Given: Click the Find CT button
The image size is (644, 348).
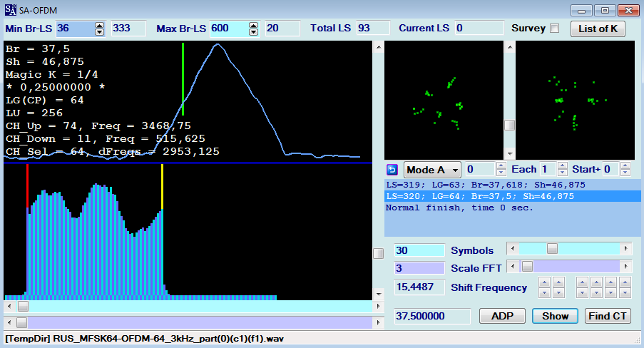Looking at the screenshot, I should click(x=608, y=316).
